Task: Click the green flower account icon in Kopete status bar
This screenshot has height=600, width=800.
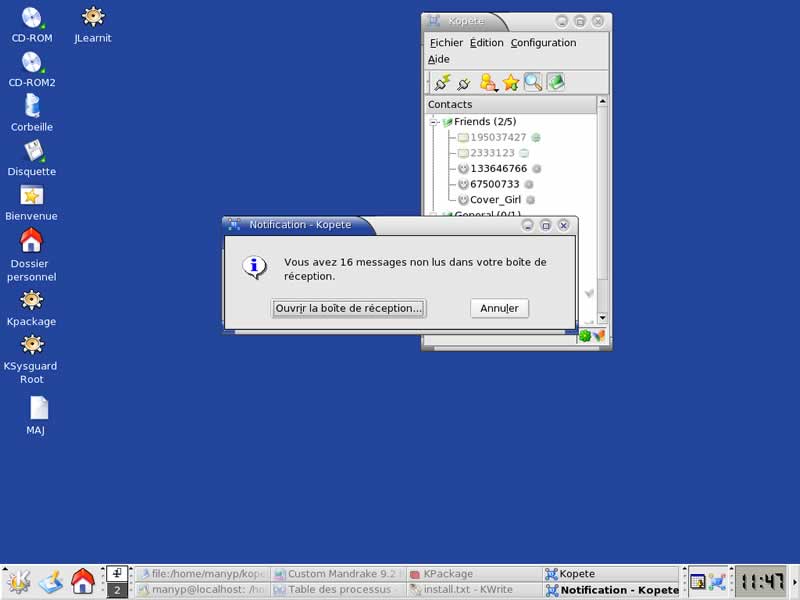Action: point(585,336)
